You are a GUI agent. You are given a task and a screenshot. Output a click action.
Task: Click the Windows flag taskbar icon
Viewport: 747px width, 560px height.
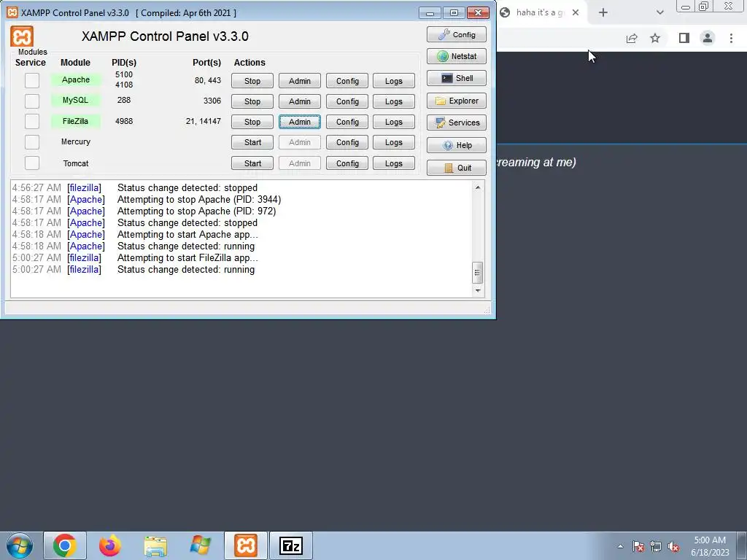coord(200,545)
